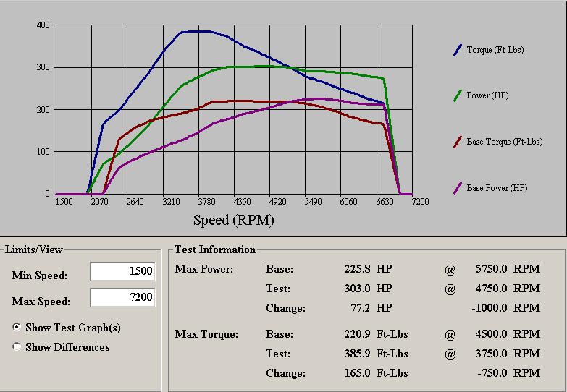Select the Show Test Graph(s) radio button
Image resolution: width=567 pixels, height=392 pixels.
pos(17,328)
